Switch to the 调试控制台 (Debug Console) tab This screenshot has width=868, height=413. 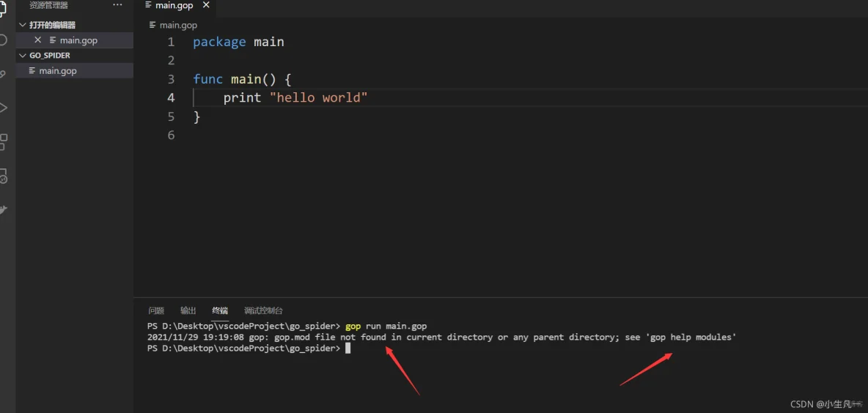click(x=263, y=310)
